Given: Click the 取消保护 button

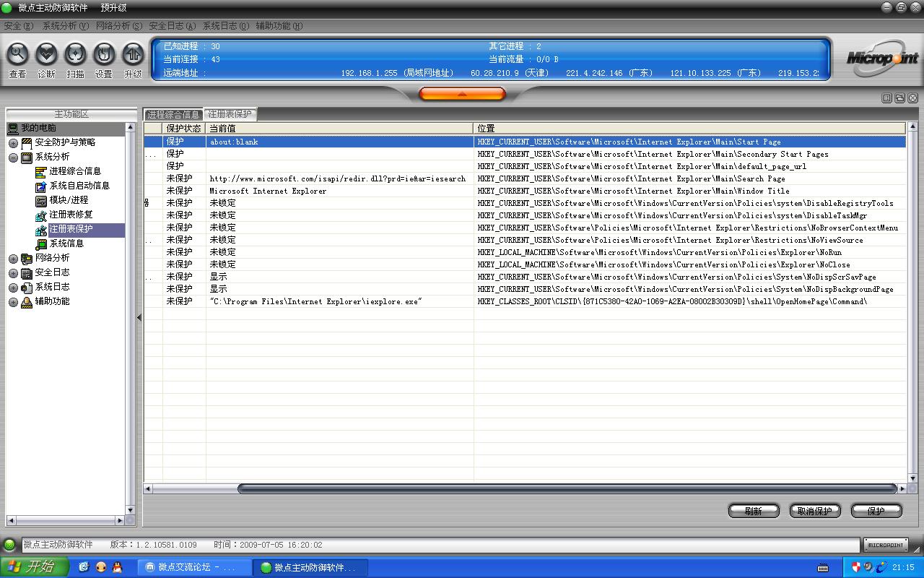Looking at the screenshot, I should (815, 511).
